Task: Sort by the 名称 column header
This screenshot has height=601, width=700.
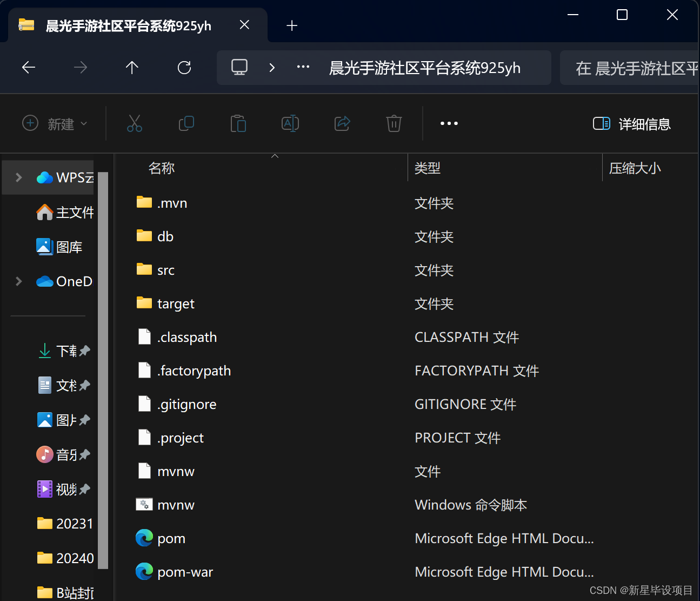Action: click(x=162, y=168)
